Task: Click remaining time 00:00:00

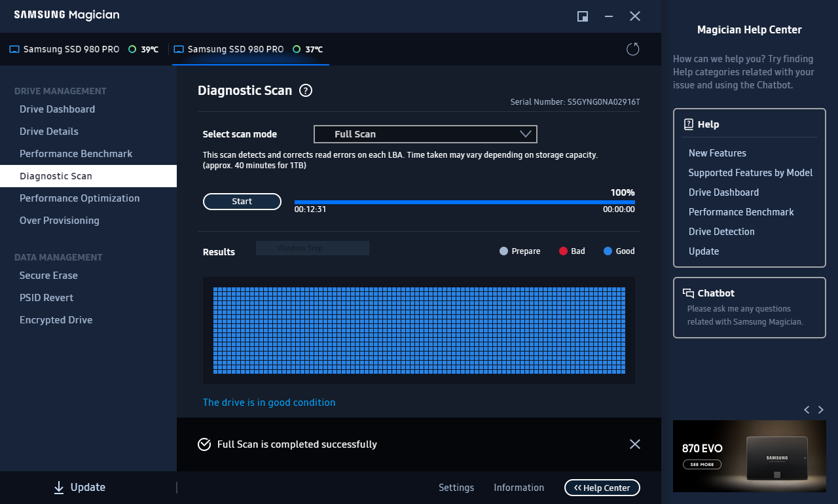Action: 619,209
